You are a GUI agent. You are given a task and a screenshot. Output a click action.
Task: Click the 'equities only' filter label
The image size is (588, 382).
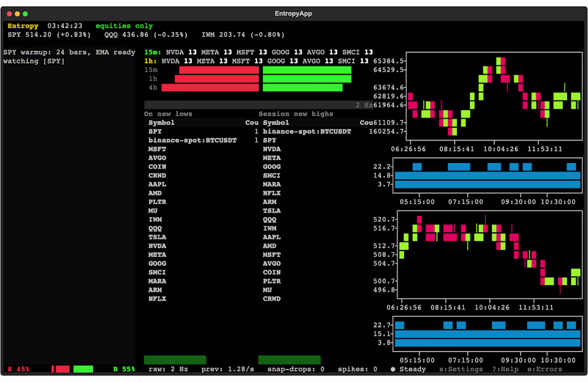[x=124, y=26]
